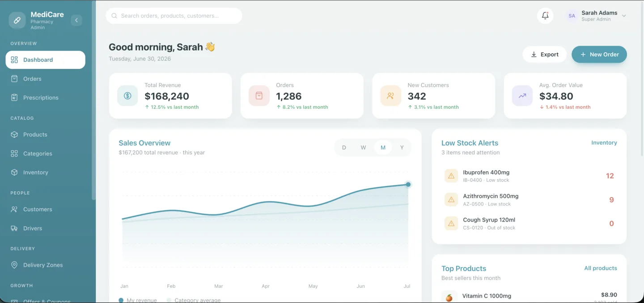
Task: Click the Ibuprofen 400mg warning icon
Action: click(x=451, y=176)
